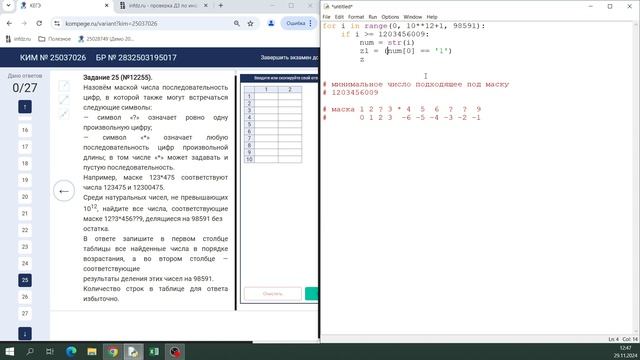640x360 pixels.
Task: Open Microsoft Edge from the taskbar
Action: point(71,351)
